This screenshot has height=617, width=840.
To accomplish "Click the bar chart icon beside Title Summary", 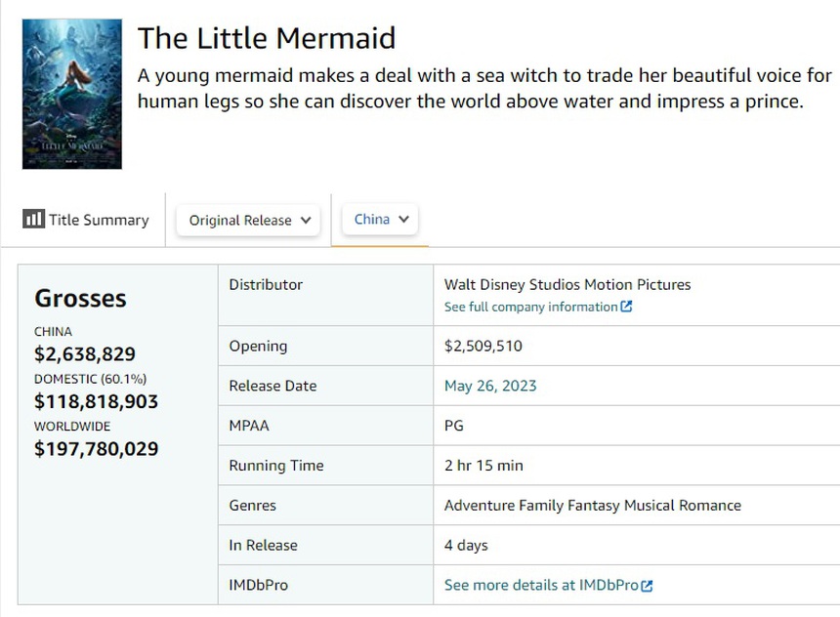I will pyautogui.click(x=34, y=219).
